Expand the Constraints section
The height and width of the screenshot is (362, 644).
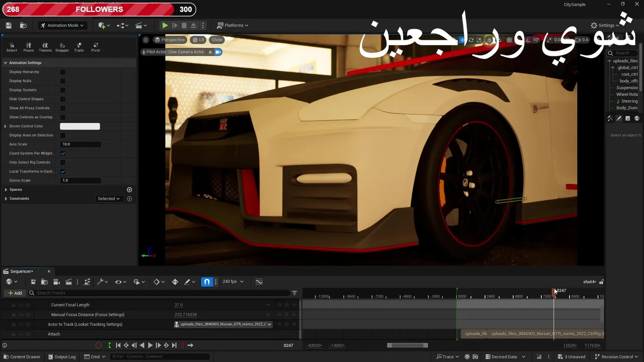(6, 199)
